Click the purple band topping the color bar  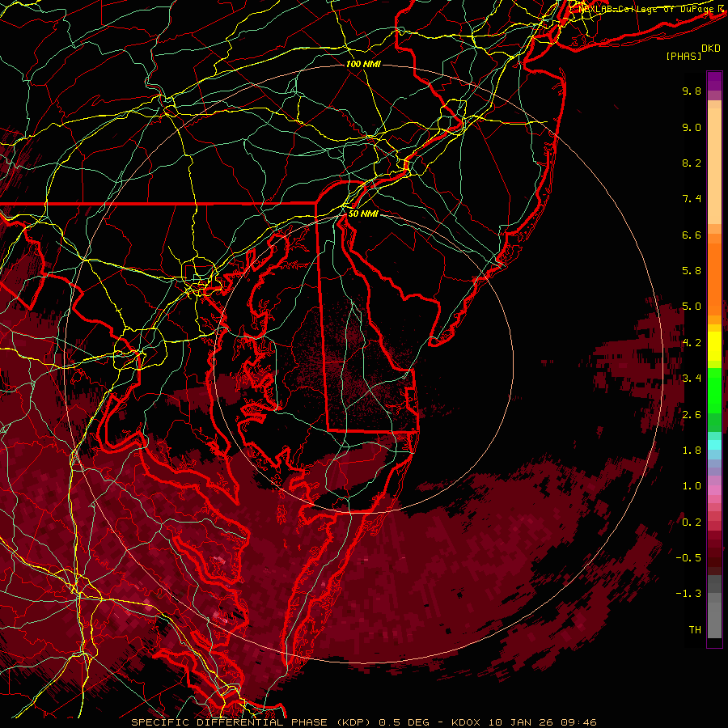coord(714,81)
